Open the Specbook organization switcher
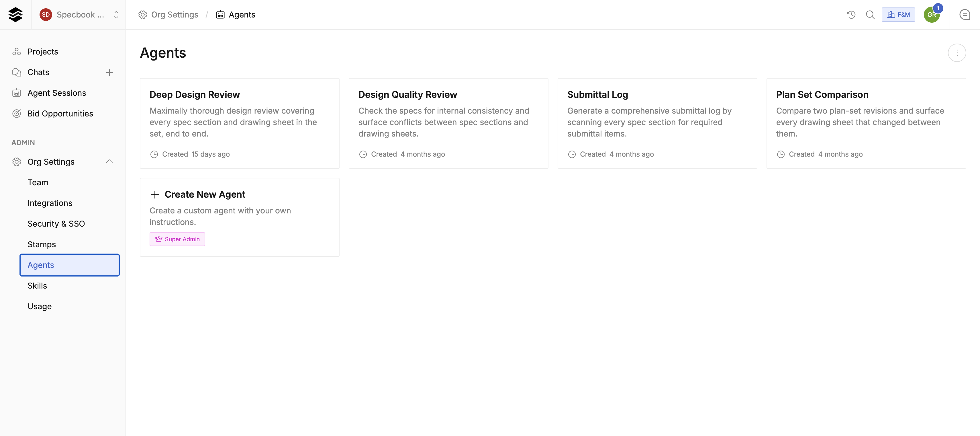The height and width of the screenshot is (436, 980). point(79,14)
